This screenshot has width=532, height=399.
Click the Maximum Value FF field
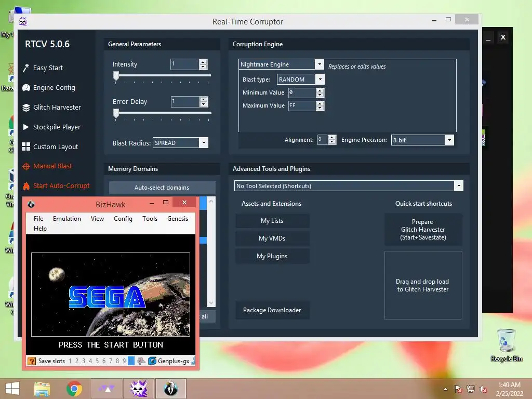click(x=302, y=106)
